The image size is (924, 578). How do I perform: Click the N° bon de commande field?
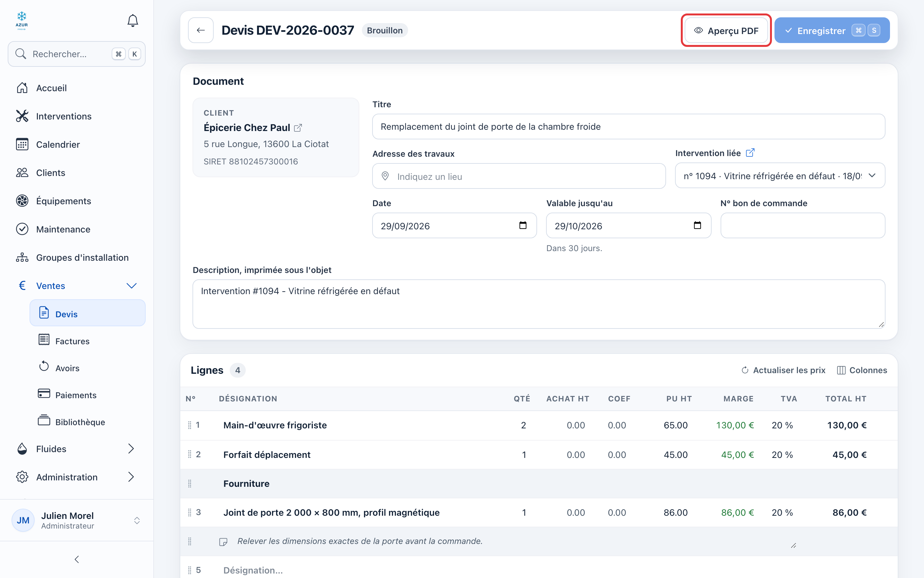[x=803, y=225]
